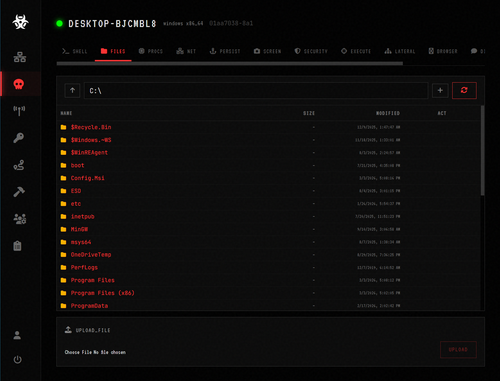Open the Program Files folder name

tap(93, 280)
